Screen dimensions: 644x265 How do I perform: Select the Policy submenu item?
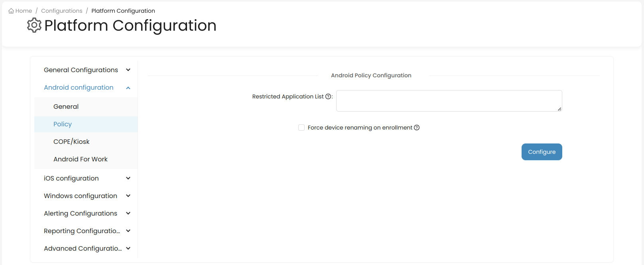[x=86, y=124]
